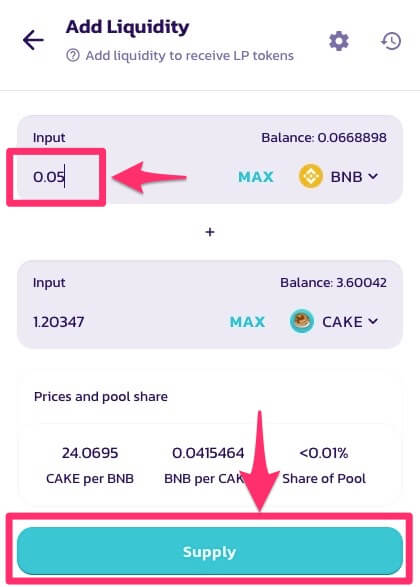Click MAX for the BNB input
This screenshot has height=587, width=420.
[256, 177]
